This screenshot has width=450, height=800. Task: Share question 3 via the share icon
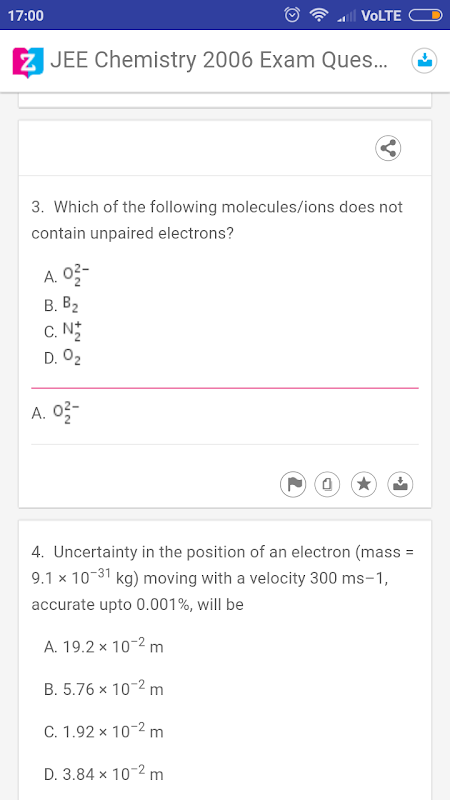pos(388,148)
